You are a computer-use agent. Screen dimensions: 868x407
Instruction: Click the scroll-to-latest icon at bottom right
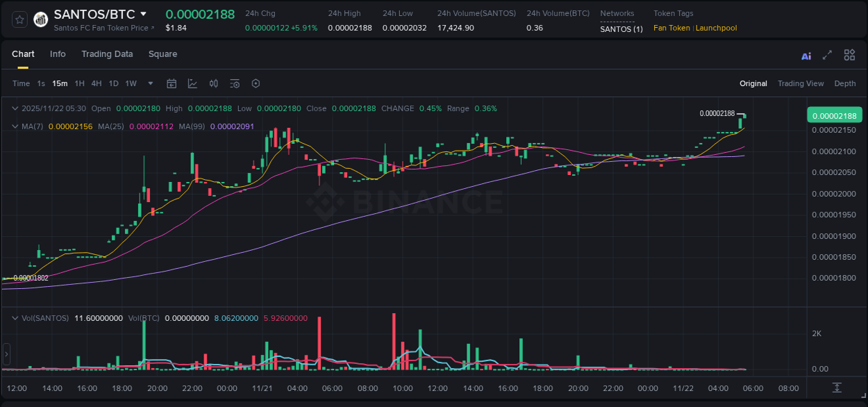836,389
